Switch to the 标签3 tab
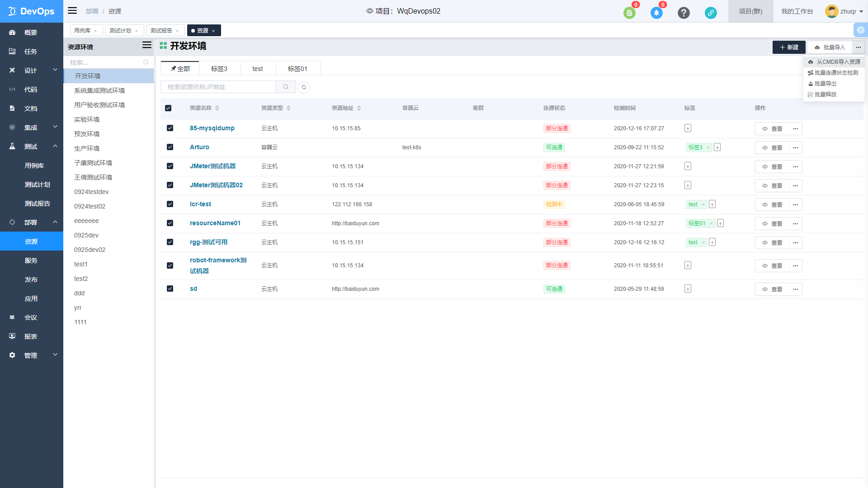 coord(219,69)
